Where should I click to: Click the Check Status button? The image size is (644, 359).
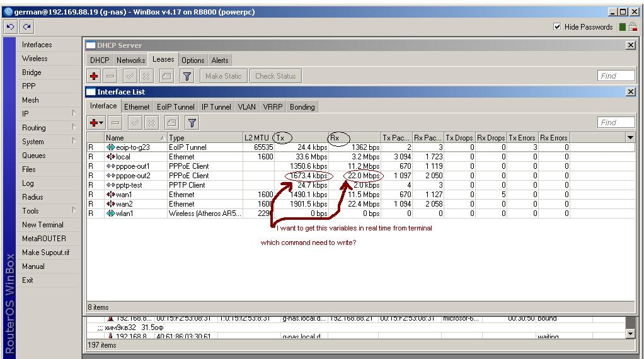275,76
